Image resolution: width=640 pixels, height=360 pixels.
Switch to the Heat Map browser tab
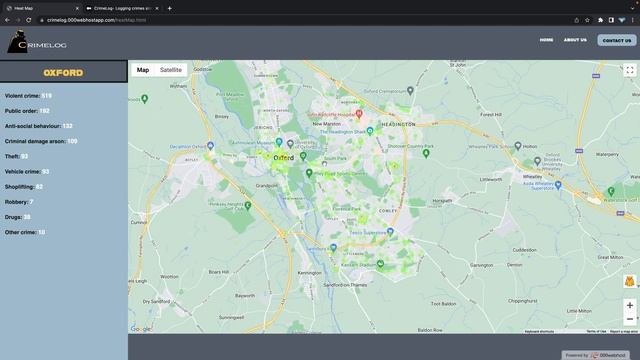[x=41, y=8]
